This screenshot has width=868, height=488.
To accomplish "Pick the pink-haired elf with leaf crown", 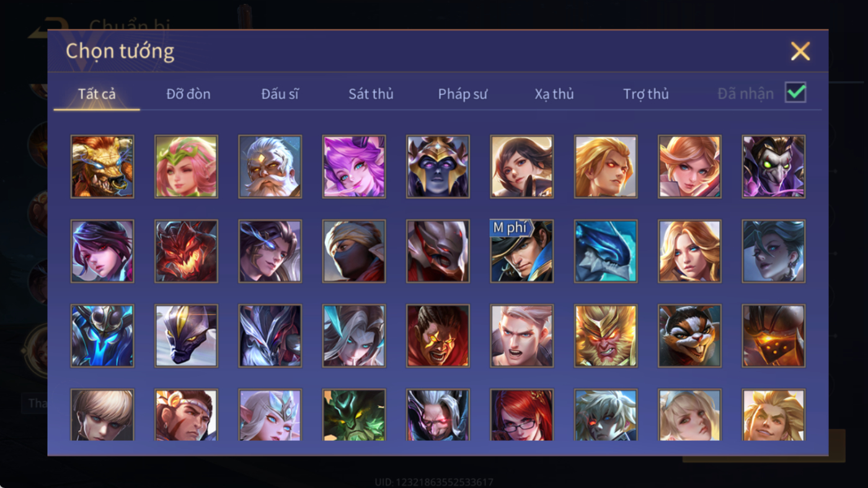I will (186, 167).
